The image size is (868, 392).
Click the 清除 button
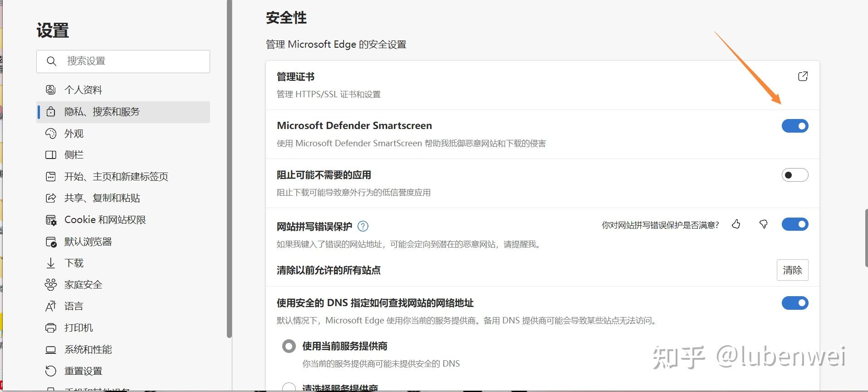[792, 270]
